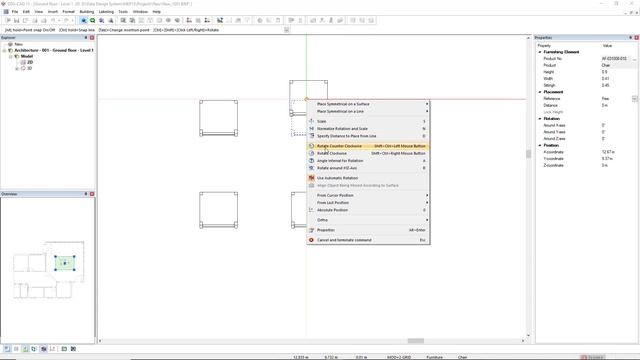Choose Absolute Position in context menu
This screenshot has width=640, height=360.
[x=368, y=210]
